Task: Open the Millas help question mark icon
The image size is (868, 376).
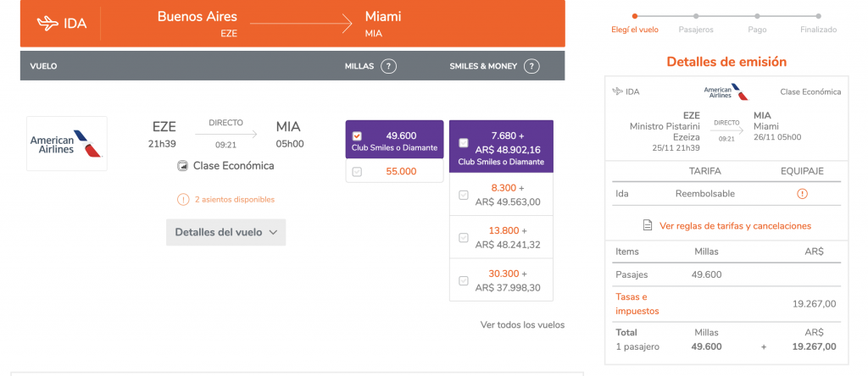Action: [x=388, y=66]
